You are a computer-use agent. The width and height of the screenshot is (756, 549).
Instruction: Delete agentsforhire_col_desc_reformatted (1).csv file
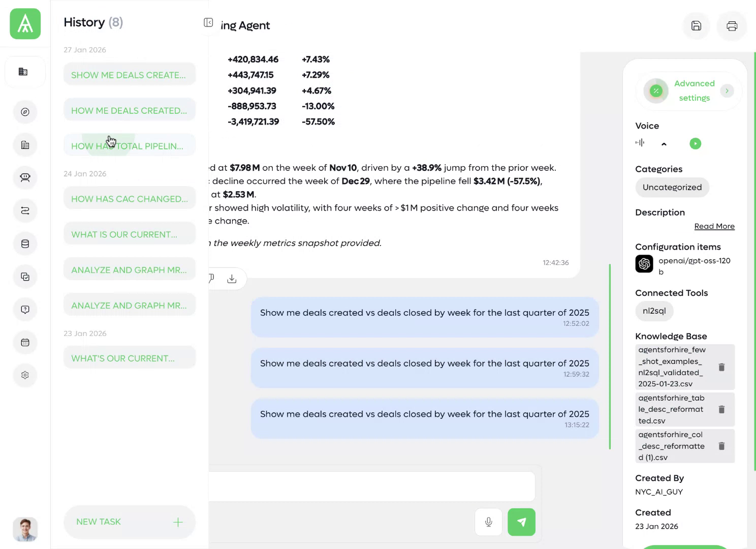click(721, 446)
